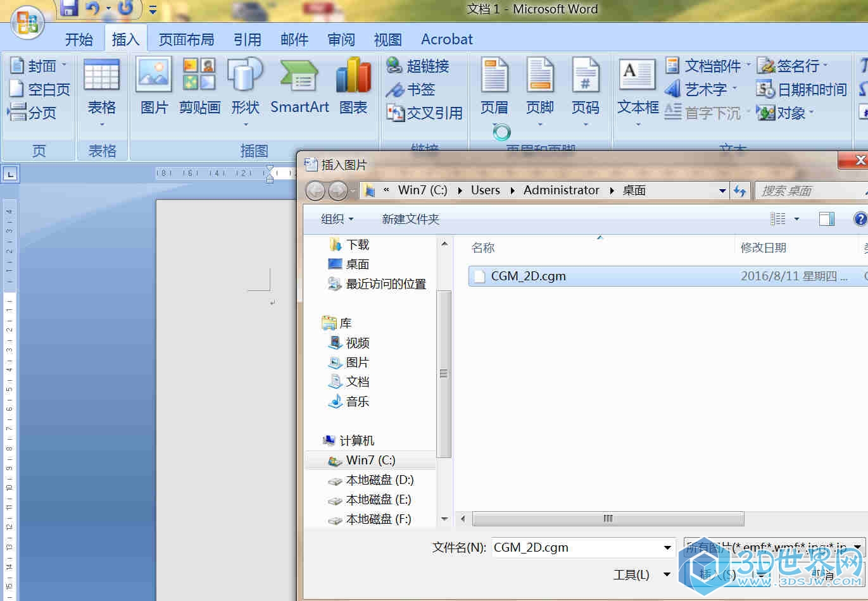This screenshot has height=601, width=868.
Task: Expand the address bar history dropdown
Action: tap(722, 190)
